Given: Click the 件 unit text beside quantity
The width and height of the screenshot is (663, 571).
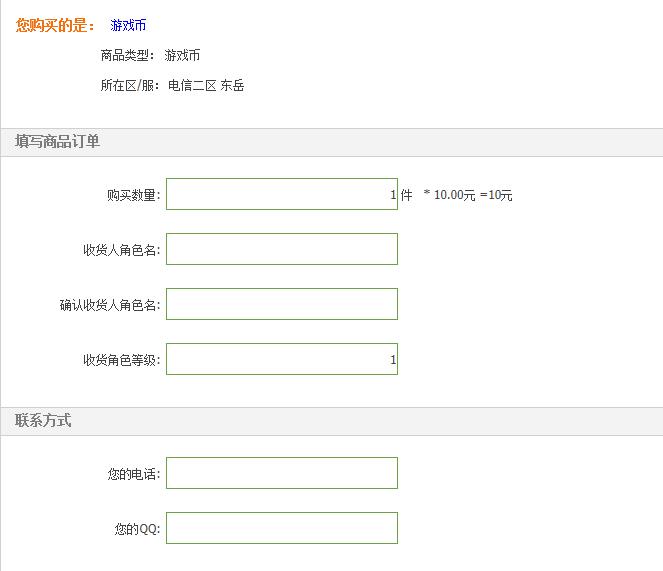Looking at the screenshot, I should (406, 195).
